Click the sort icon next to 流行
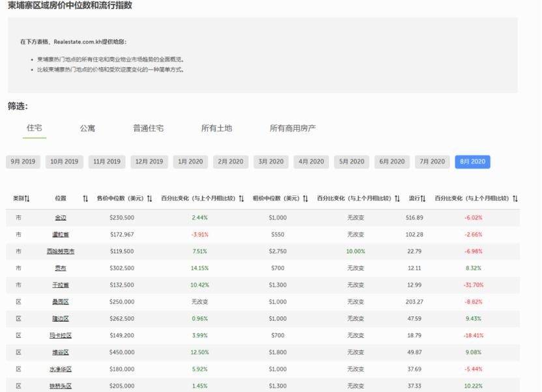Screen dimensions: 542x392 coord(423,198)
